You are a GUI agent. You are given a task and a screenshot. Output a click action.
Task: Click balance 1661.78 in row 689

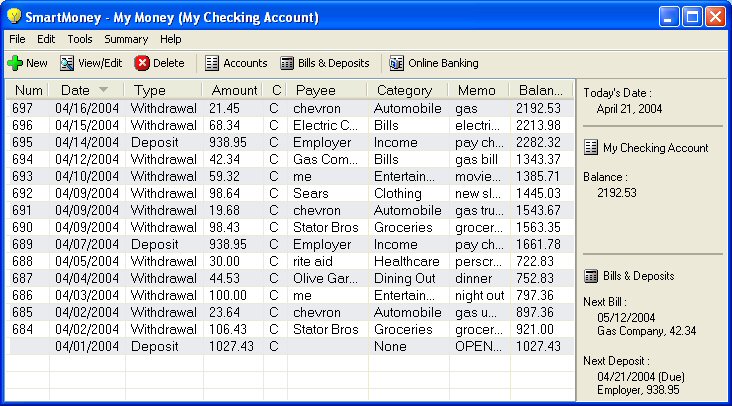point(538,245)
